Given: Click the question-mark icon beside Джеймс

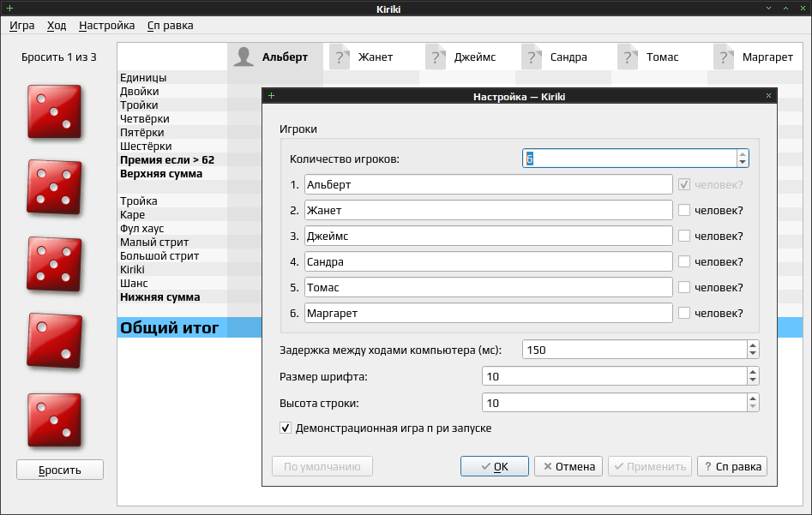Looking at the screenshot, I should (436, 57).
